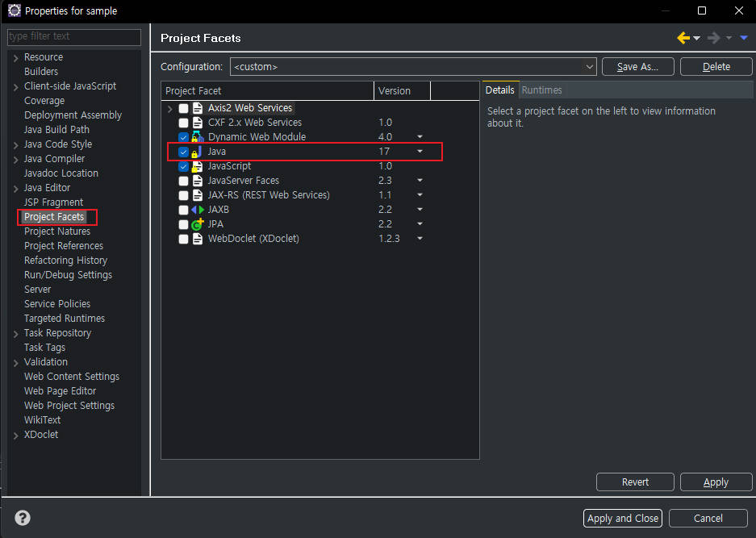
Task: Click the Axis2 Web Services document icon
Action: pyautogui.click(x=197, y=108)
